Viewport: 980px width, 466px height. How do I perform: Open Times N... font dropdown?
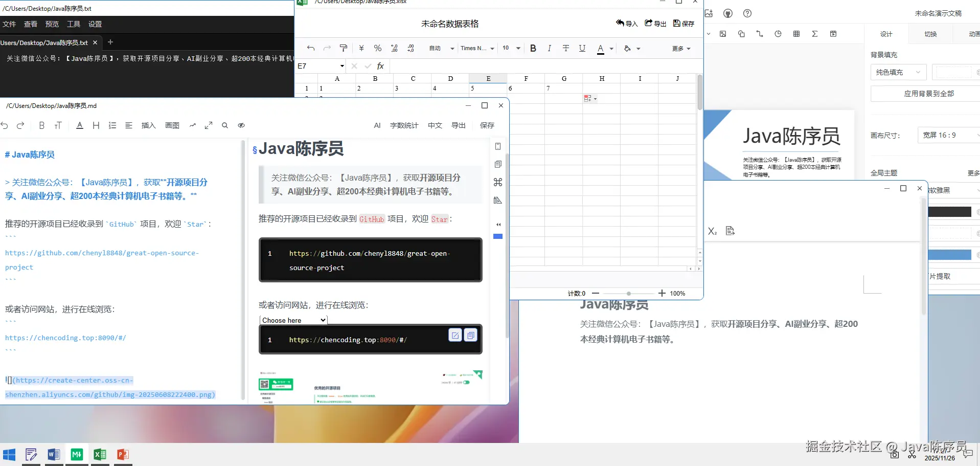click(x=477, y=48)
